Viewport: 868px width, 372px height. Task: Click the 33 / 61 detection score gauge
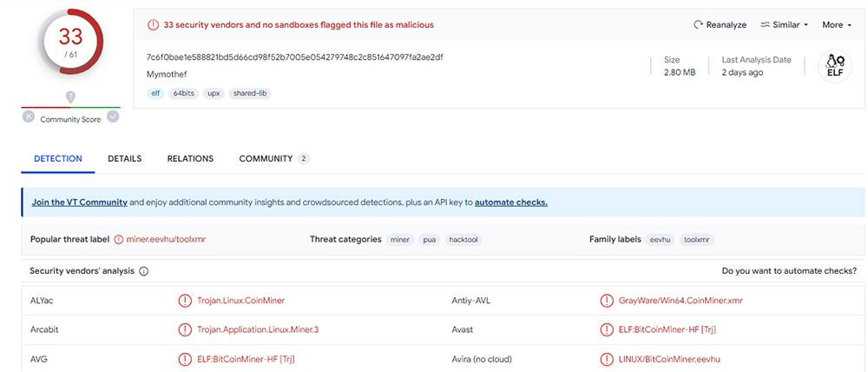[70, 42]
